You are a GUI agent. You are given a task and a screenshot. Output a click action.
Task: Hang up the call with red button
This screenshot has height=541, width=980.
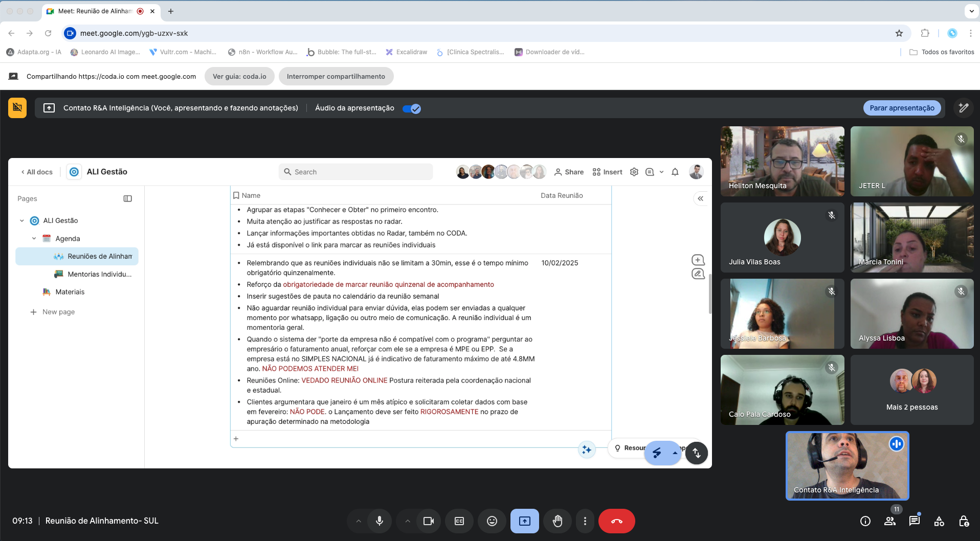[x=617, y=521]
